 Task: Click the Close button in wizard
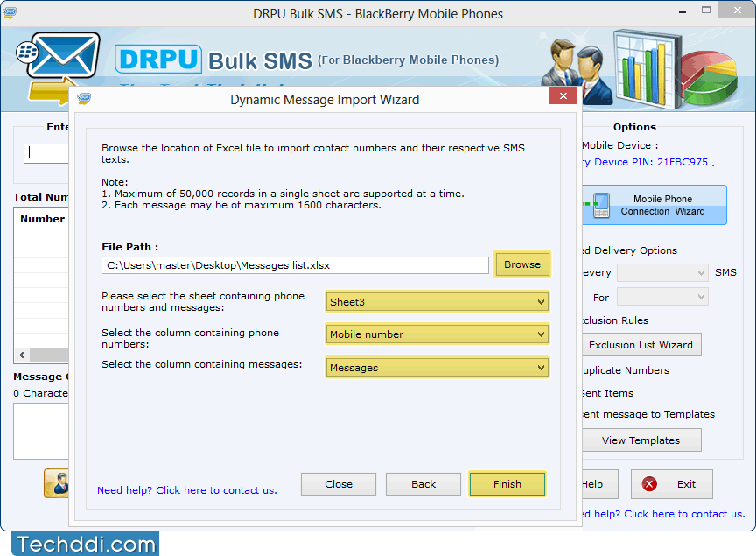[339, 484]
